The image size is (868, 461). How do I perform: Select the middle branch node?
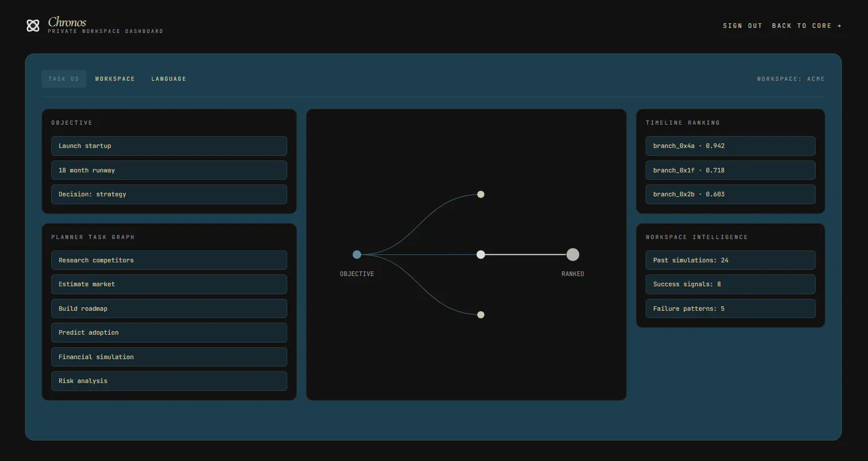[x=481, y=254]
